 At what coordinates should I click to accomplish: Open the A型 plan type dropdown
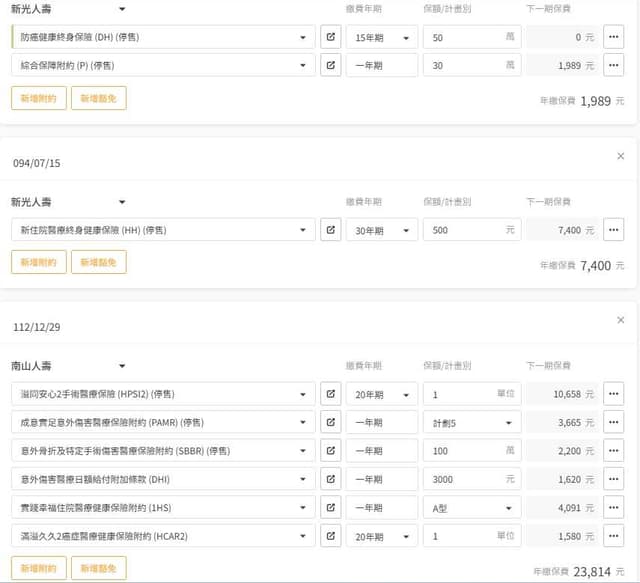point(471,508)
